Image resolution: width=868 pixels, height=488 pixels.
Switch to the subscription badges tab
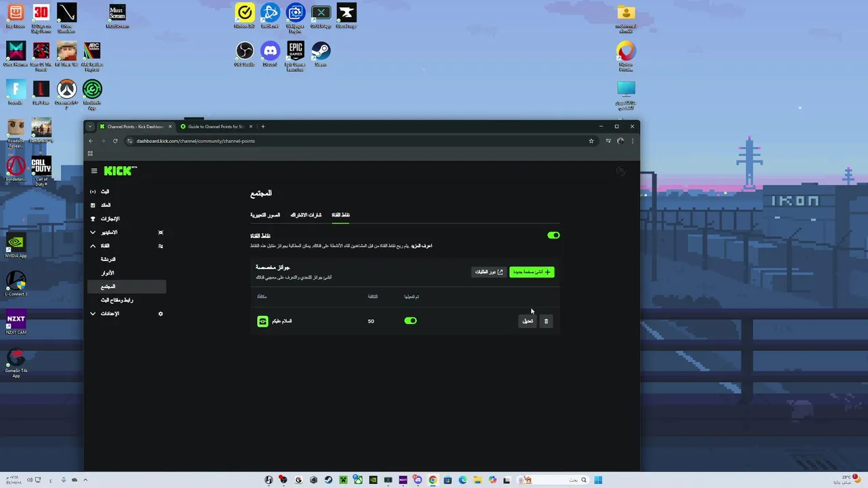click(x=306, y=215)
